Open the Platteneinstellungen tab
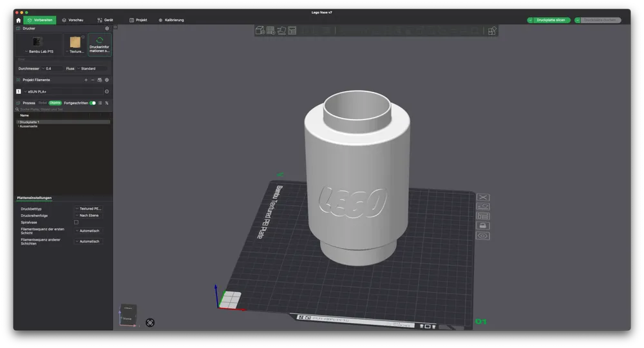644x348 pixels. tap(34, 198)
